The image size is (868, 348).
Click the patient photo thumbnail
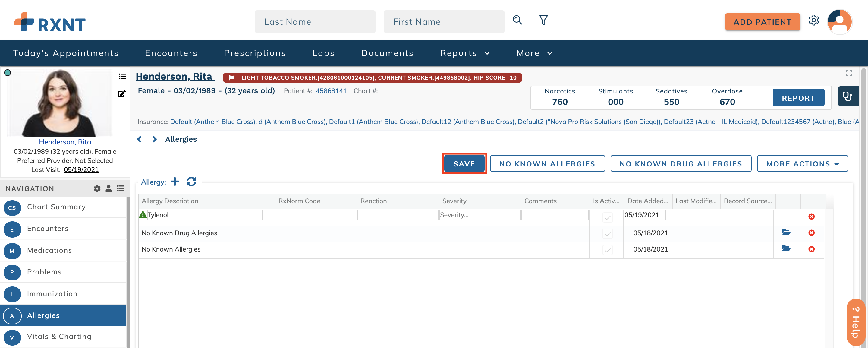[60, 103]
